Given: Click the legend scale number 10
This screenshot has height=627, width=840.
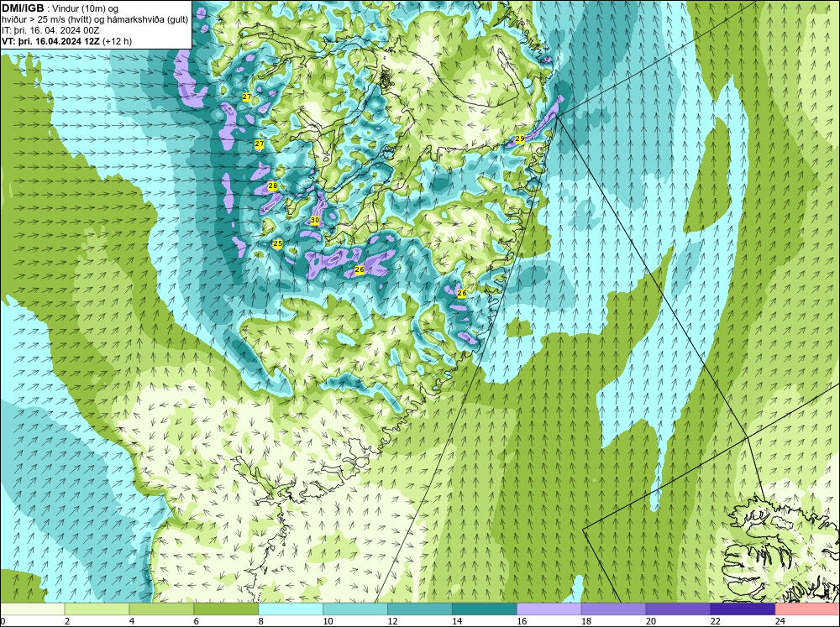Looking at the screenshot, I should [x=328, y=621].
